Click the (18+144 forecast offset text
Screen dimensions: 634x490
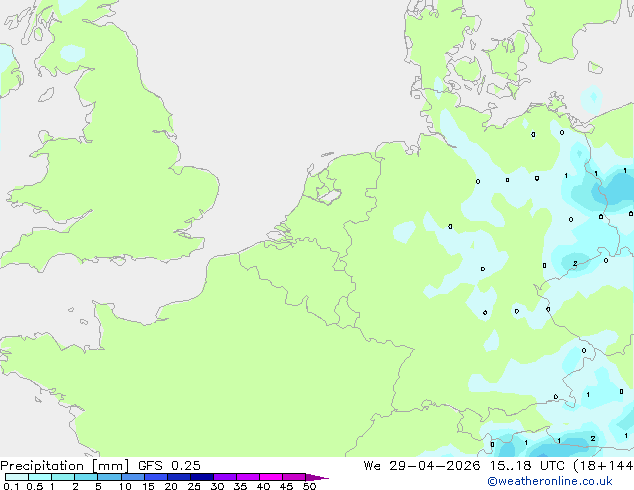(603, 466)
